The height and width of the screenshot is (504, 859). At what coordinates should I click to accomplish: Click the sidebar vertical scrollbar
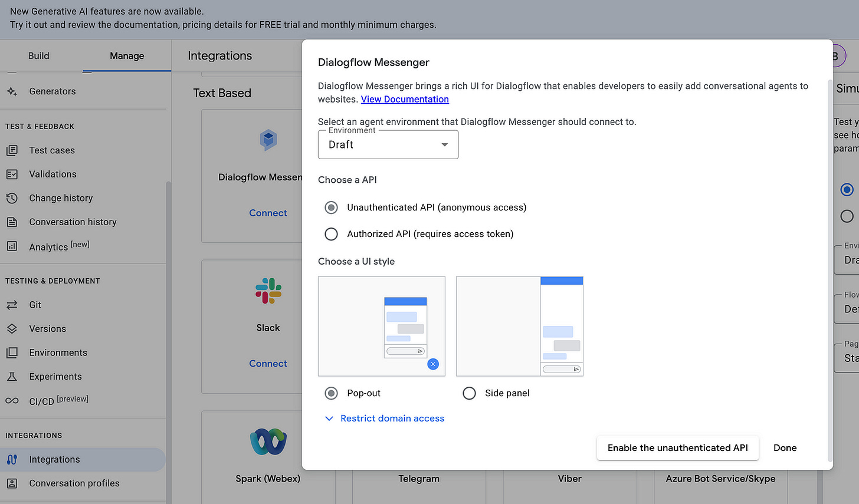(169, 342)
